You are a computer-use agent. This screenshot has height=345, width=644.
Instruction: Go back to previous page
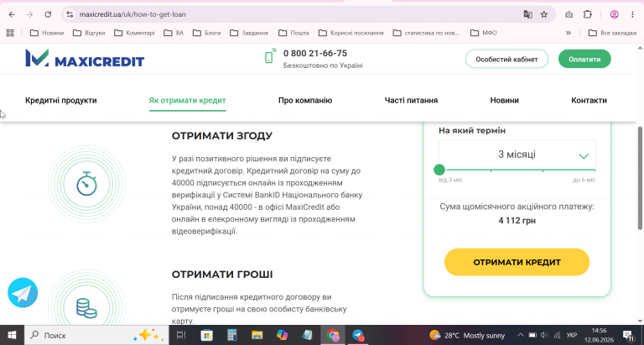coord(12,14)
